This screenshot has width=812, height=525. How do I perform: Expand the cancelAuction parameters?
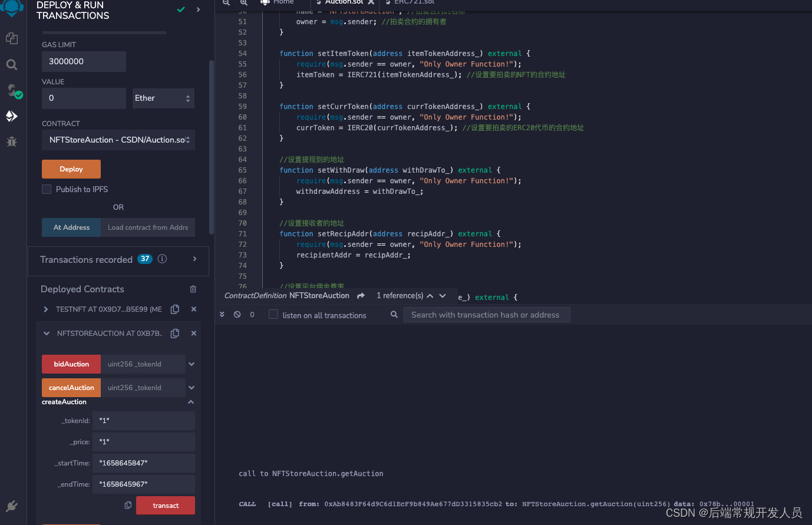[192, 388]
